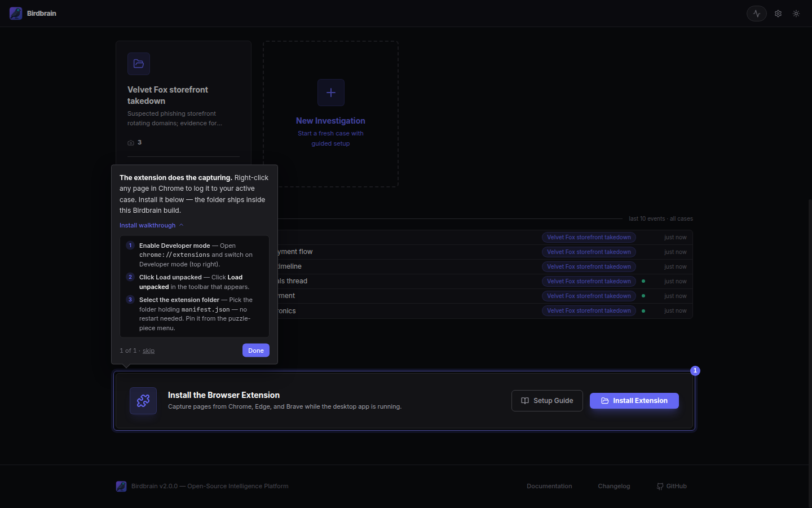Start a New Investigation via its title
Viewport: 812px width, 508px height.
click(330, 121)
